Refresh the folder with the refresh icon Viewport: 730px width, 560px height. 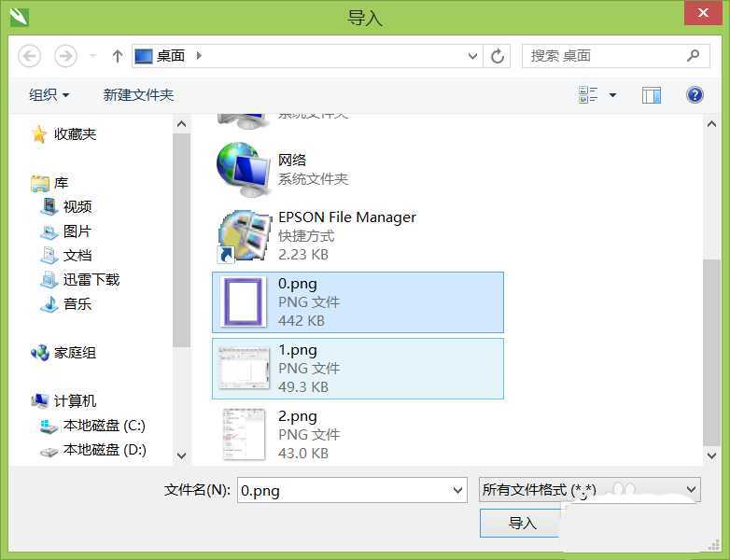coord(498,56)
